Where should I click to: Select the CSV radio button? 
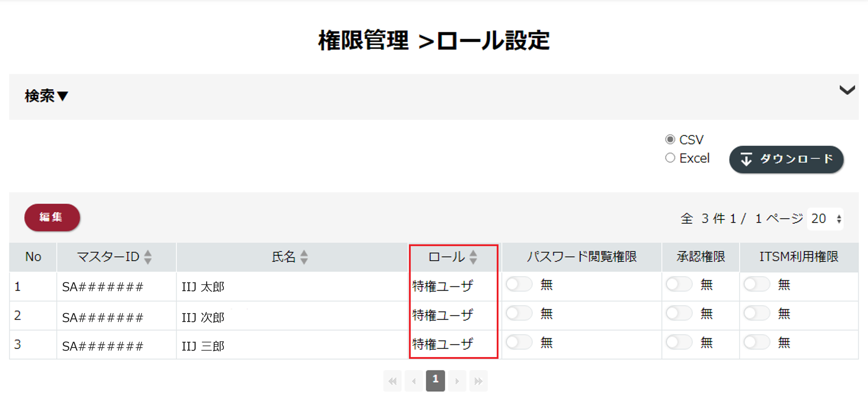click(670, 139)
